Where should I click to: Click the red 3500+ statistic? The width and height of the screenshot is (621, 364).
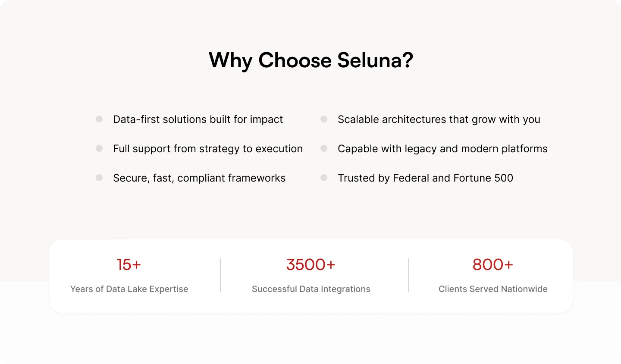311,264
